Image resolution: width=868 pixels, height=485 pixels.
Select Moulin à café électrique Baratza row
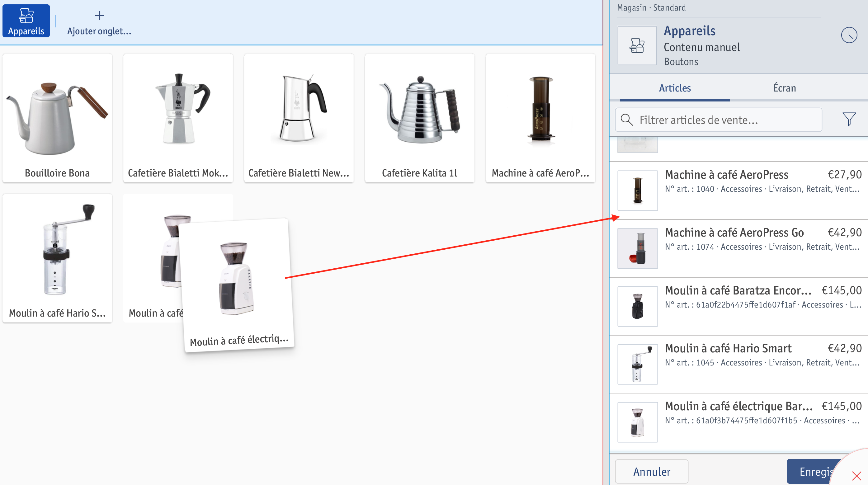[x=738, y=422]
